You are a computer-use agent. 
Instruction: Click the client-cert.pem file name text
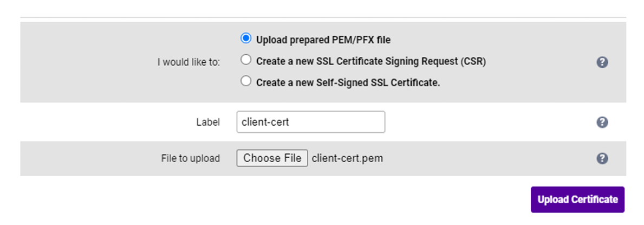(347, 158)
